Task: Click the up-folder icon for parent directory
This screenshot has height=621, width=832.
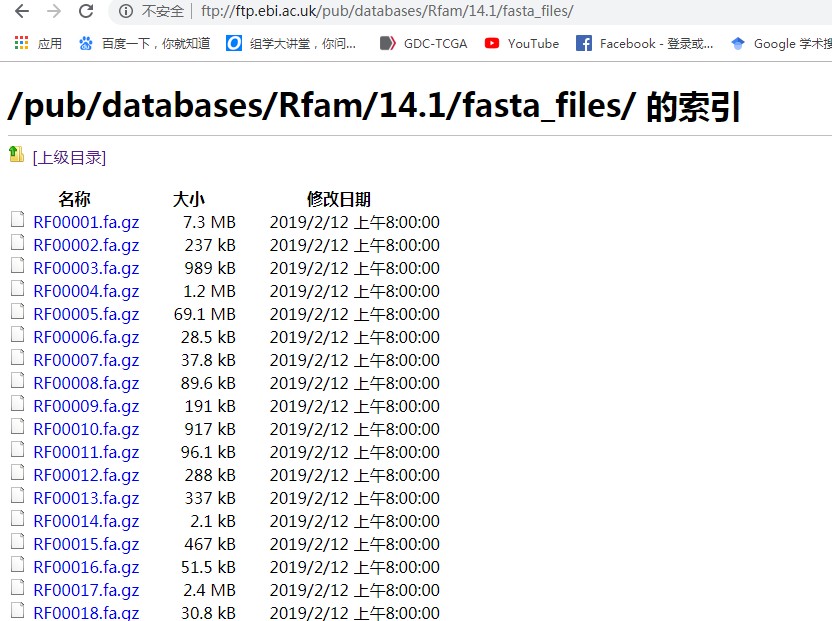Action: [x=16, y=154]
